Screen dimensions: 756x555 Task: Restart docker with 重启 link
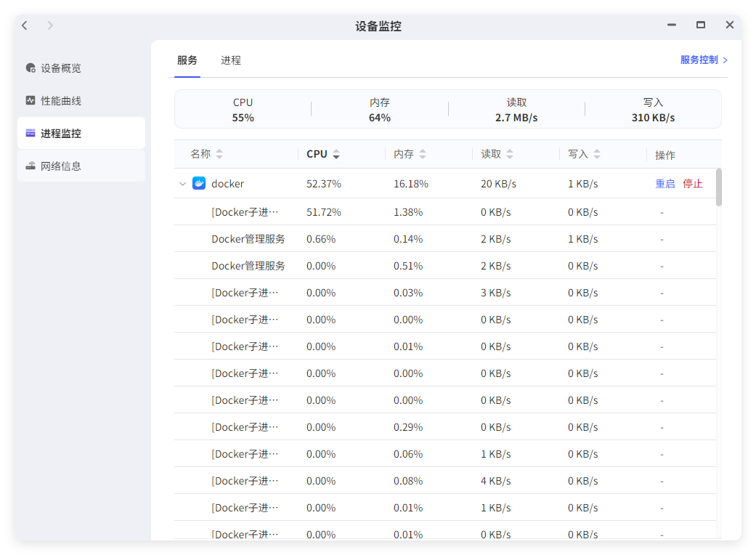pyautogui.click(x=665, y=184)
